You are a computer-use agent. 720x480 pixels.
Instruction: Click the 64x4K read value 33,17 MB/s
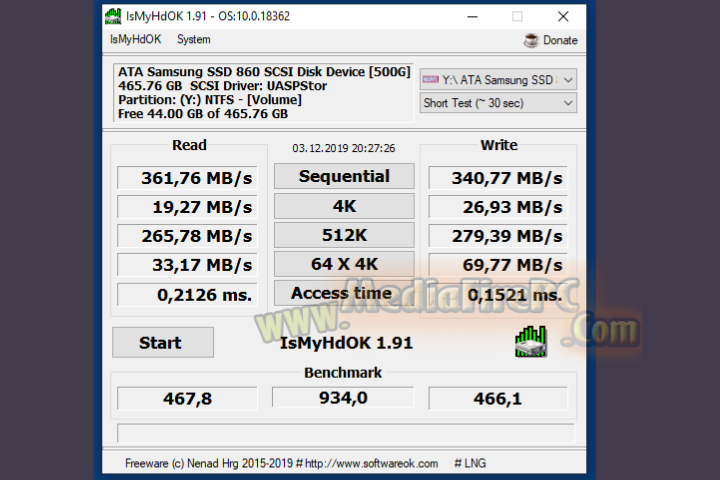[187, 265]
